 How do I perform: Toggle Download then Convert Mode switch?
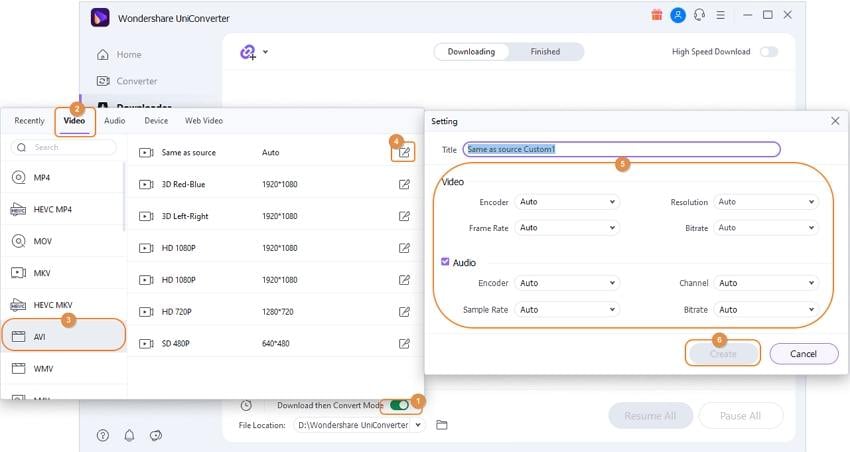pyautogui.click(x=400, y=405)
